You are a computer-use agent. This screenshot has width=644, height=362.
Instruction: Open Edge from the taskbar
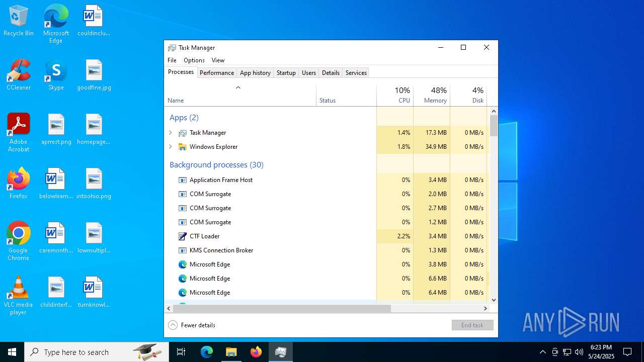click(x=207, y=352)
